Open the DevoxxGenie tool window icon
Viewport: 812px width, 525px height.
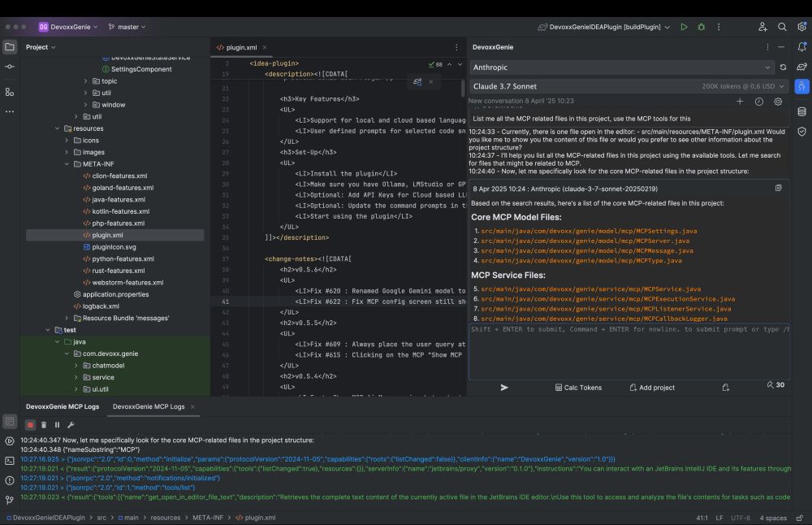click(x=801, y=86)
